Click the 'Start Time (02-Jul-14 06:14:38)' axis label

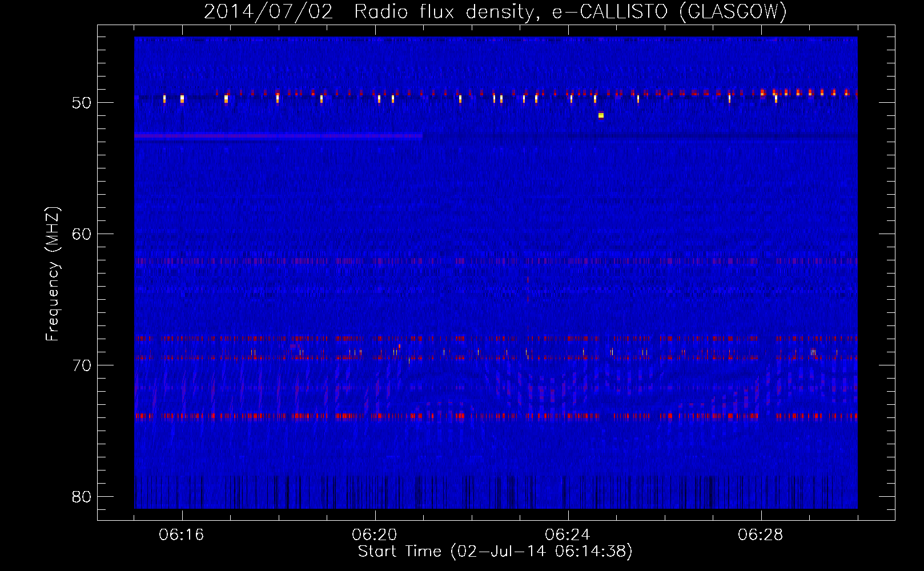(495, 552)
